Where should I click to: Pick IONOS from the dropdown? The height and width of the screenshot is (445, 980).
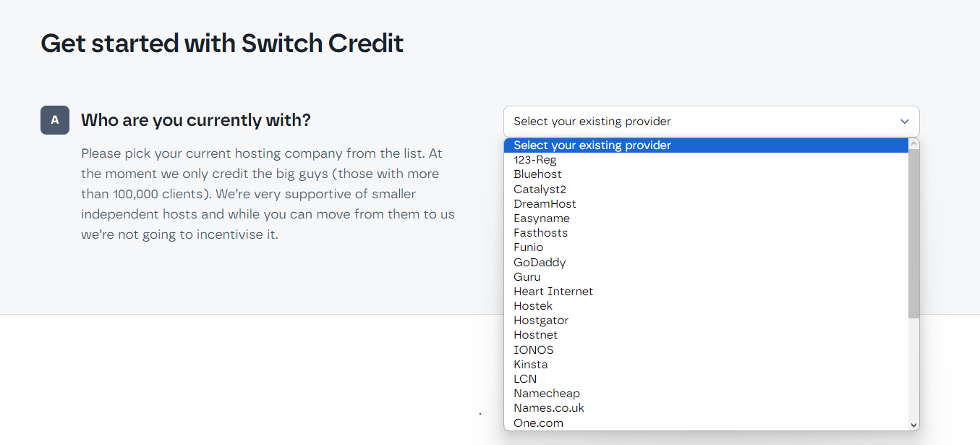[706, 350]
